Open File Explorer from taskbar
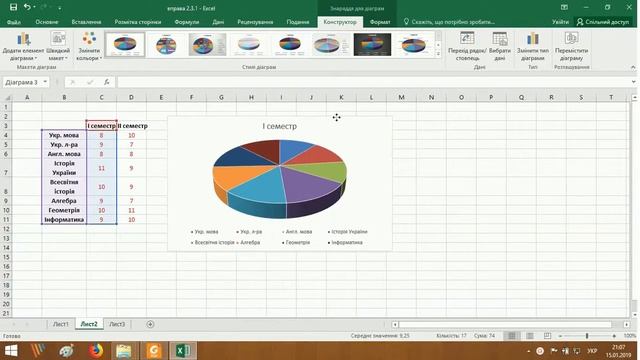Image resolution: width=640 pixels, height=360 pixels. click(123, 351)
